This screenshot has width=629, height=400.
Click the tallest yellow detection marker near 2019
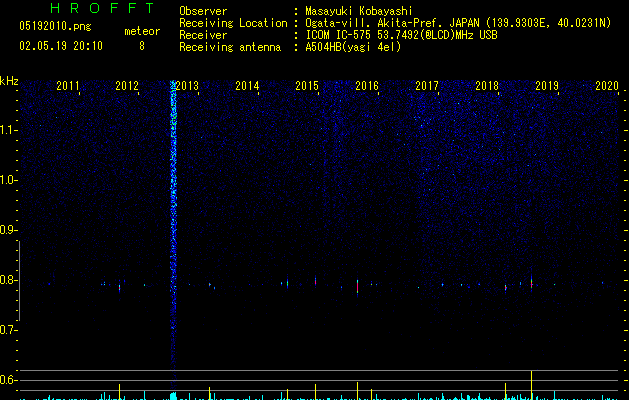pyautogui.click(x=532, y=385)
